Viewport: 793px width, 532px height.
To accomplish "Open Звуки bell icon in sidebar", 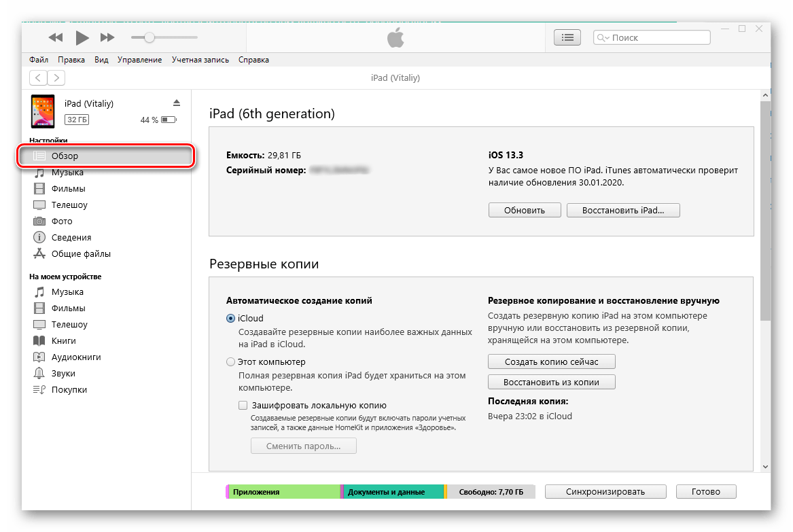I will (x=39, y=373).
